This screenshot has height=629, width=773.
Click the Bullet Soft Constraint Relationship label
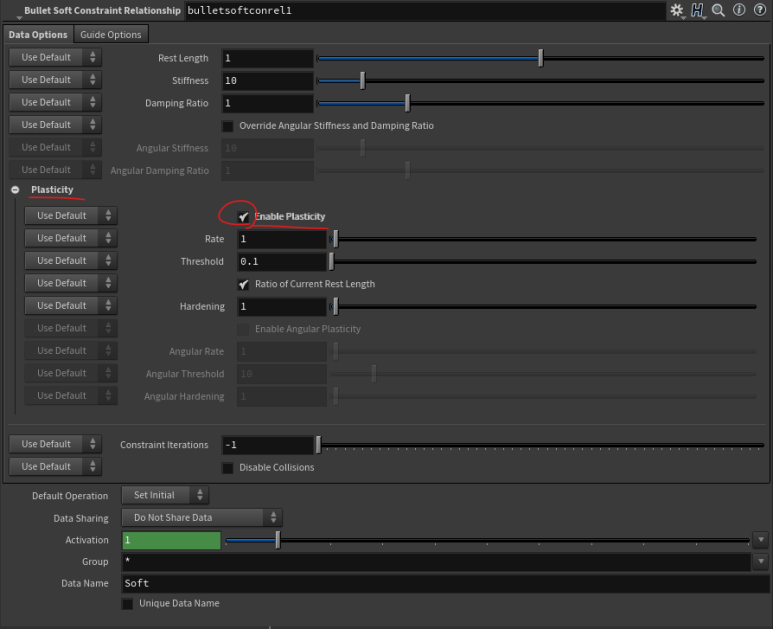[103, 10]
